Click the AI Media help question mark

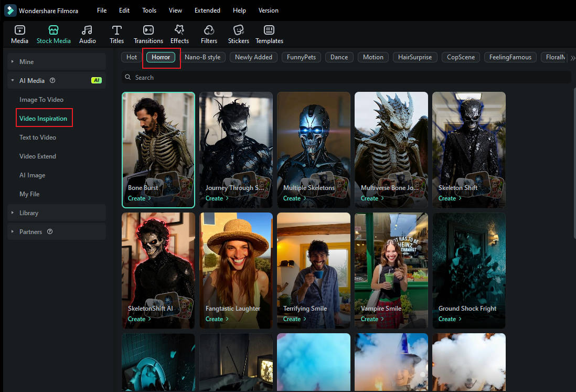[52, 80]
